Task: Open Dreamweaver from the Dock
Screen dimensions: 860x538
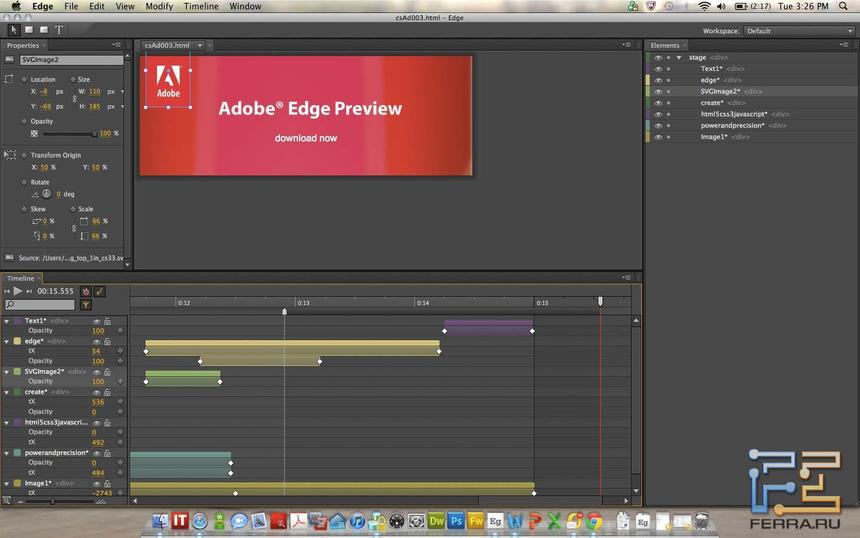Action: [437, 520]
